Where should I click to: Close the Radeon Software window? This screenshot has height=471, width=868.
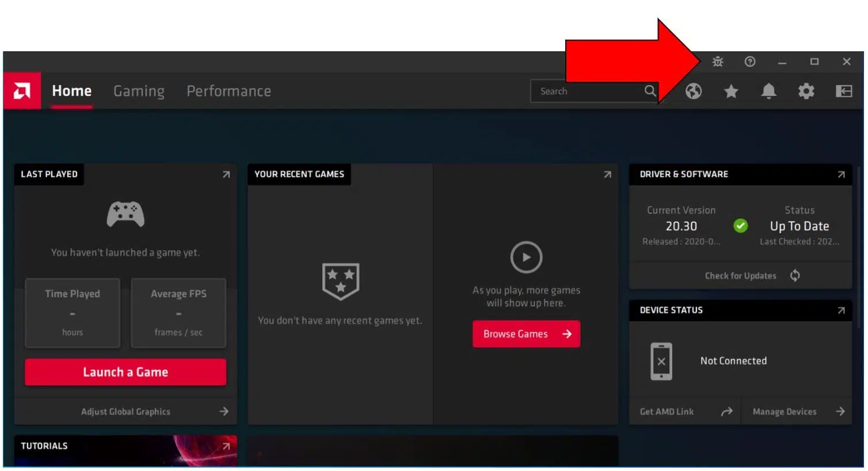(x=846, y=62)
